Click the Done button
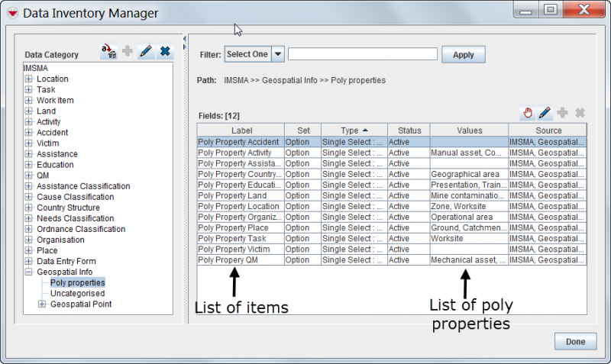Image resolution: width=611 pixels, height=364 pixels. click(575, 341)
